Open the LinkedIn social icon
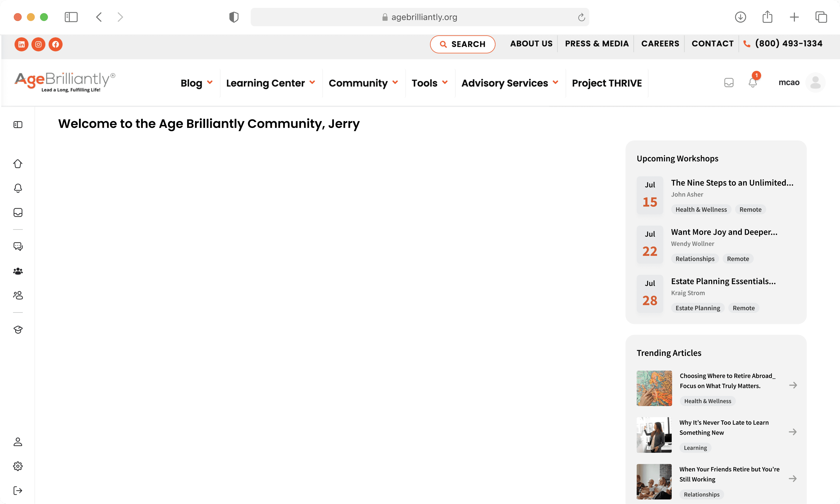The image size is (840, 504). [x=21, y=44]
